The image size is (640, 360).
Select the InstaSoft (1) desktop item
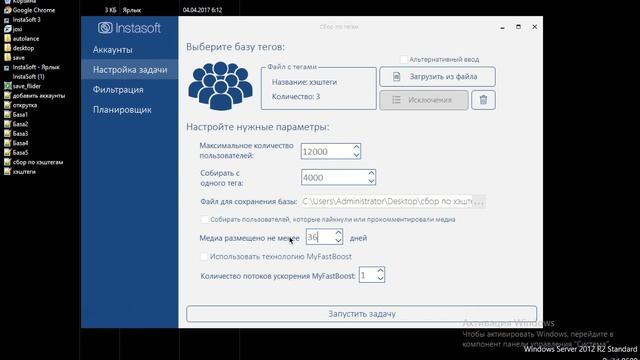28,77
